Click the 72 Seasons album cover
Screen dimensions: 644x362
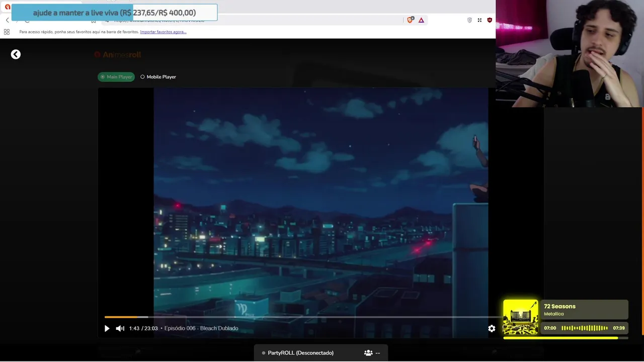(521, 317)
